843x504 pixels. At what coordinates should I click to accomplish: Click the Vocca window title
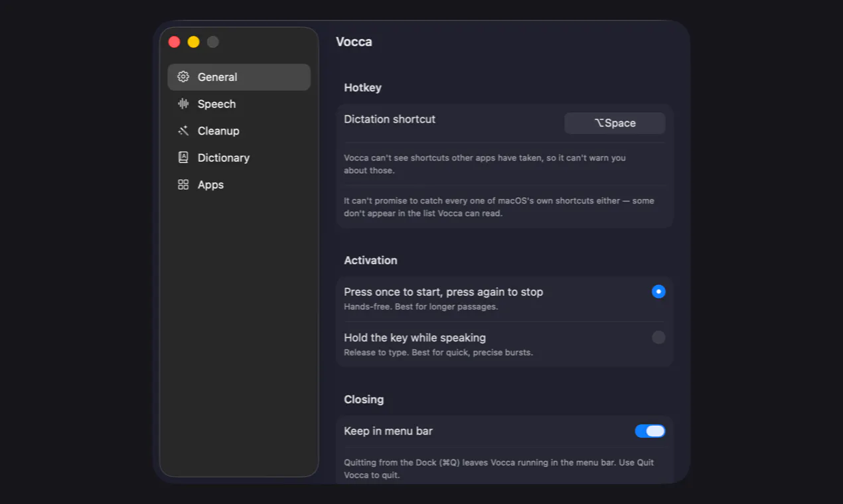(x=354, y=42)
